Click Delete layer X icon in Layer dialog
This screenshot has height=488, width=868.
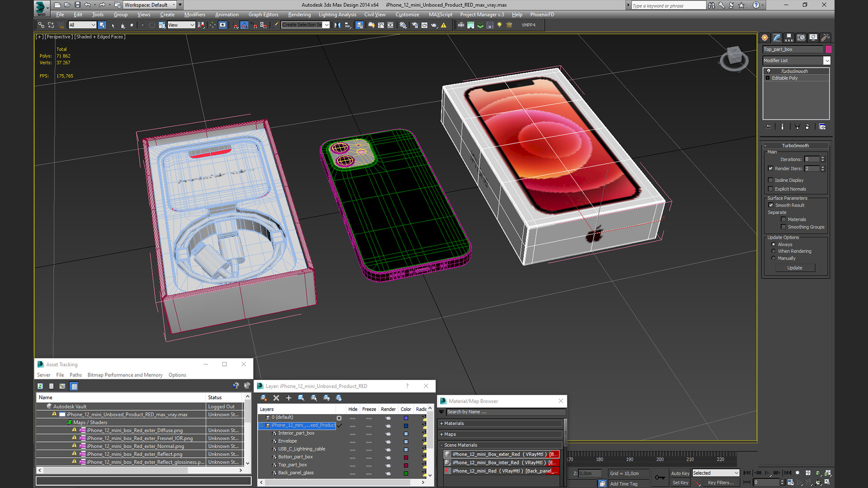tap(276, 398)
